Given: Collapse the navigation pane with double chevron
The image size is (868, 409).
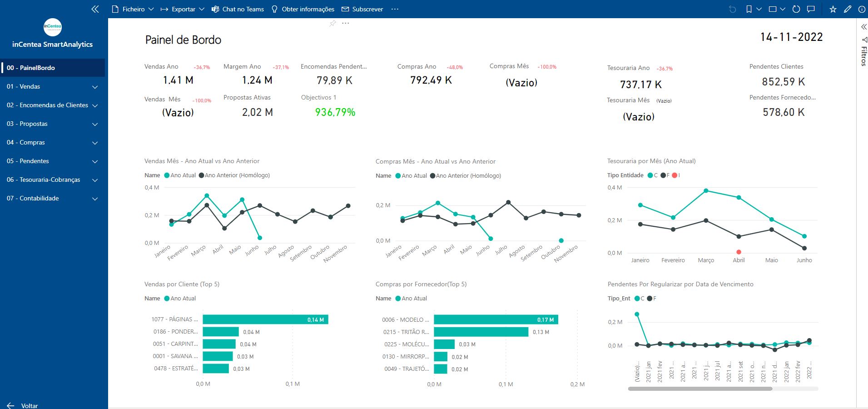Looking at the screenshot, I should click(x=95, y=9).
